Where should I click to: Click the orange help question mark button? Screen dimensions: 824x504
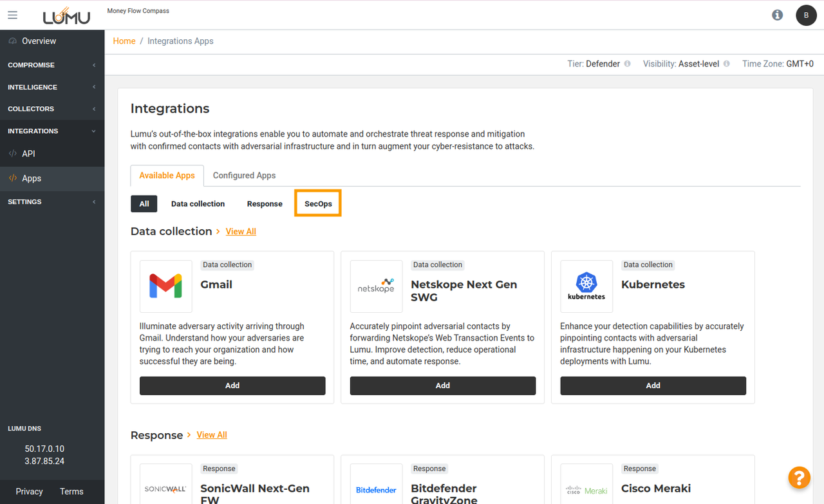[799, 478]
